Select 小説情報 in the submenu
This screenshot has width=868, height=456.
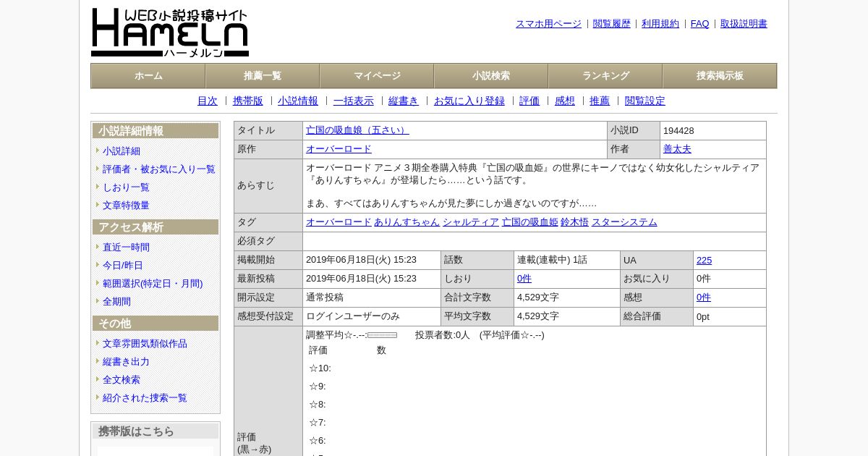pos(298,101)
